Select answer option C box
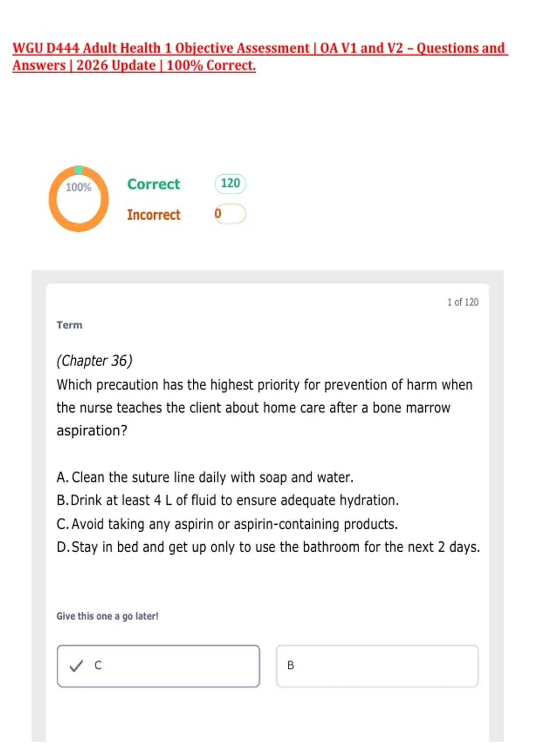The width and height of the screenshot is (534, 756). 158,666
